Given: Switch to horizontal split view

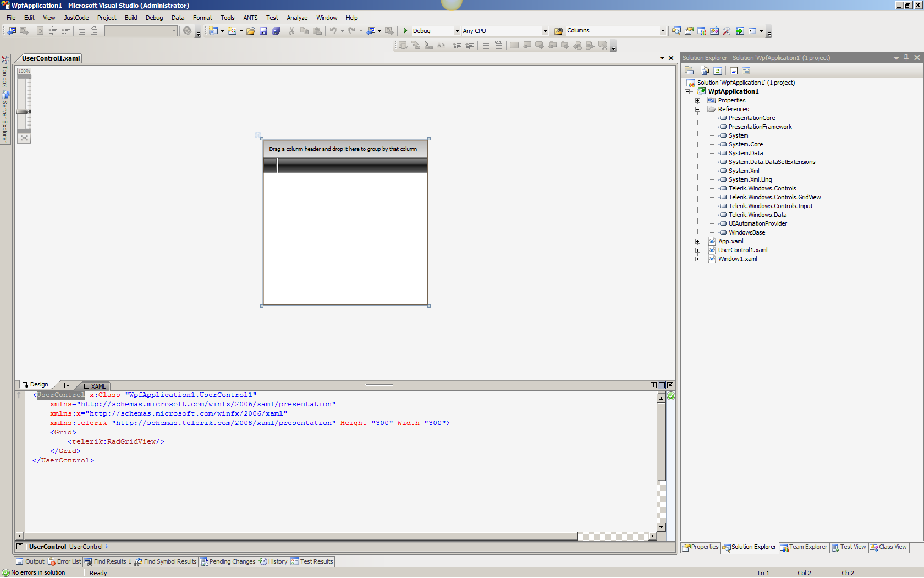Looking at the screenshot, I should coord(662,385).
